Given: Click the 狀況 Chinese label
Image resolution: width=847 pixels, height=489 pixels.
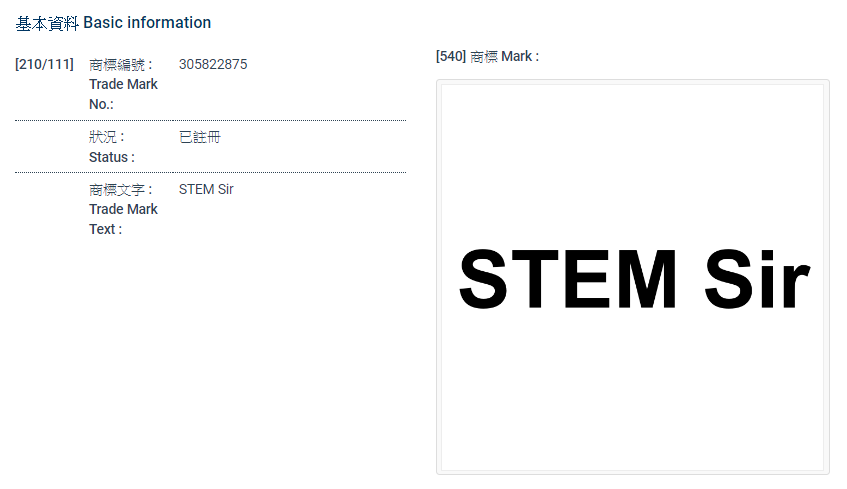Looking at the screenshot, I should click(105, 137).
